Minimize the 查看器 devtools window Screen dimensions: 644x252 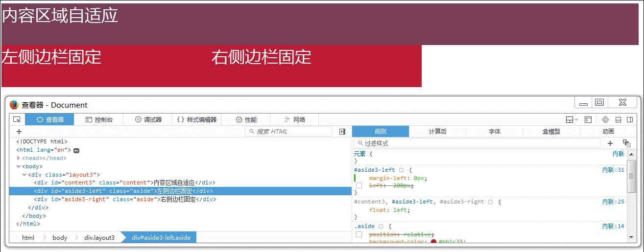click(583, 102)
